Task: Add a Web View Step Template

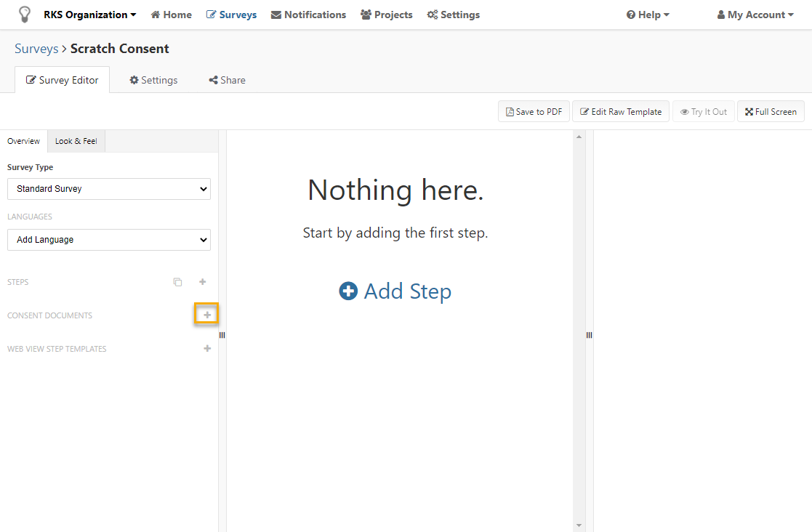Action: coord(207,349)
